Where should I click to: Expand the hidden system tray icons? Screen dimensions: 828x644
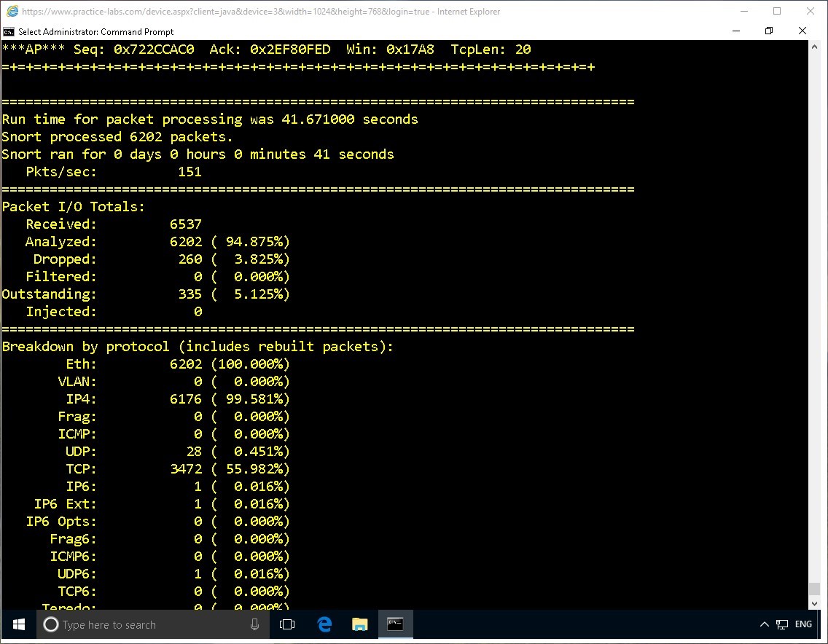pos(764,624)
